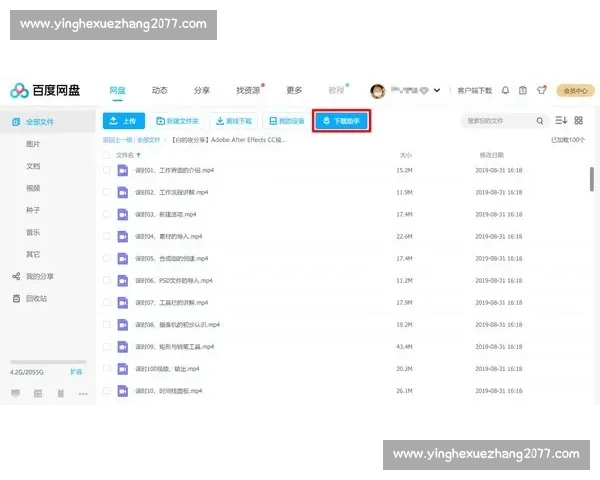The image size is (600, 480).
Task: Expand the username dropdown chevron
Action: [x=437, y=90]
